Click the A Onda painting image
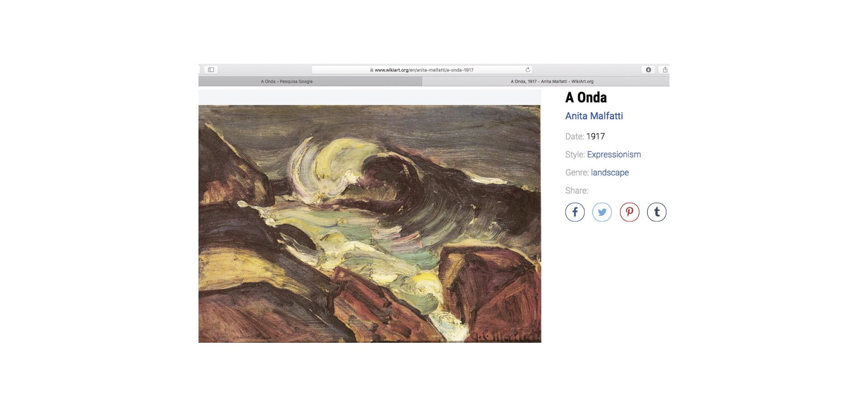The image size is (868, 407). coord(369,224)
